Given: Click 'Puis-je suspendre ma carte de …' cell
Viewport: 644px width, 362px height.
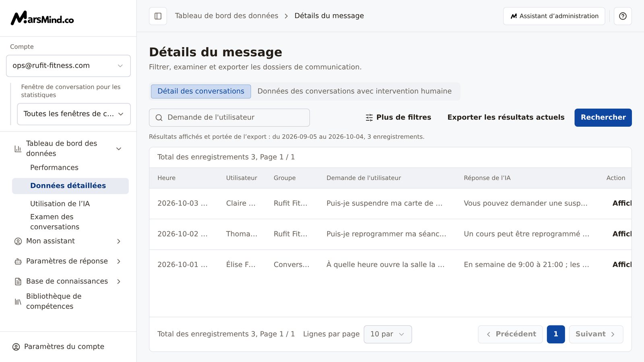Looking at the screenshot, I should point(384,204).
